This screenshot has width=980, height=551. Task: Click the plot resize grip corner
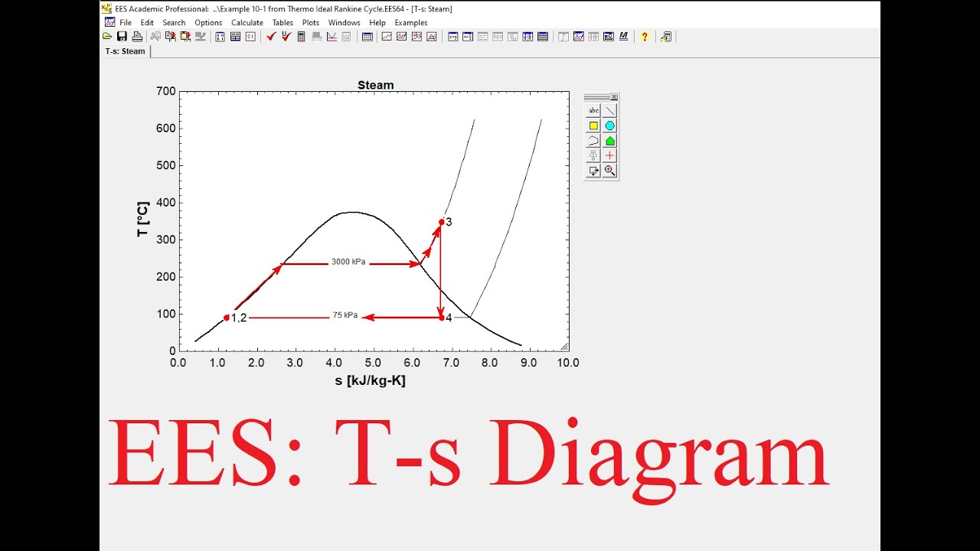click(564, 347)
